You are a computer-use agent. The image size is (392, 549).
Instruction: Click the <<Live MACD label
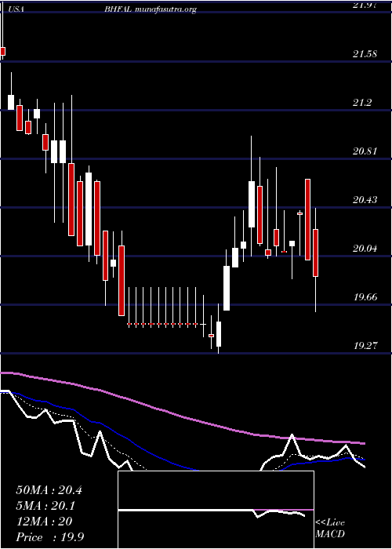(x=330, y=529)
